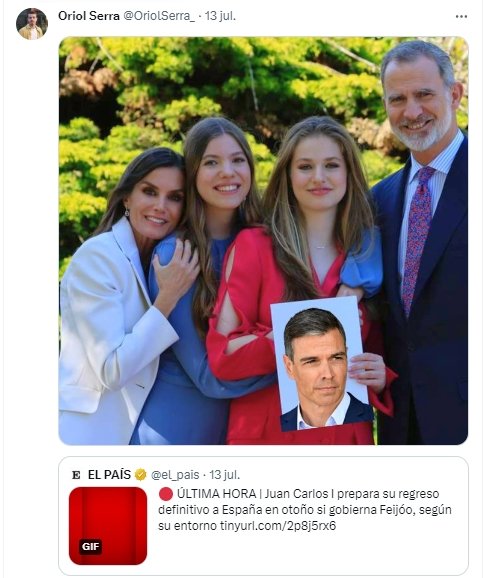Screen dimensions: 485x578
Task: Open the EL PAÍS account name
Action: 109,475
